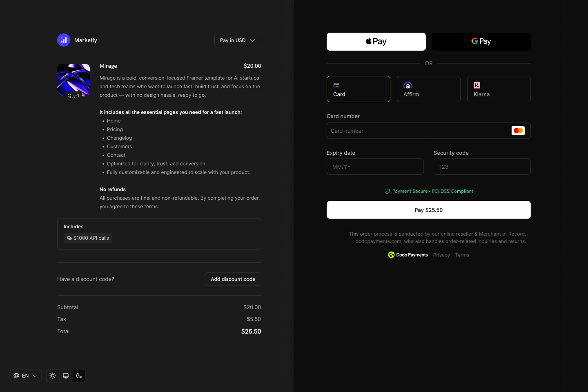Open the Pay in USD currency dropdown

coord(238,40)
